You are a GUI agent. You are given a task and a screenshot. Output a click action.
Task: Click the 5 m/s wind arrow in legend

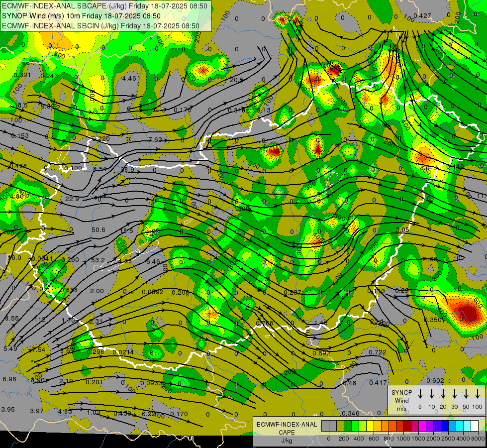coord(420,393)
